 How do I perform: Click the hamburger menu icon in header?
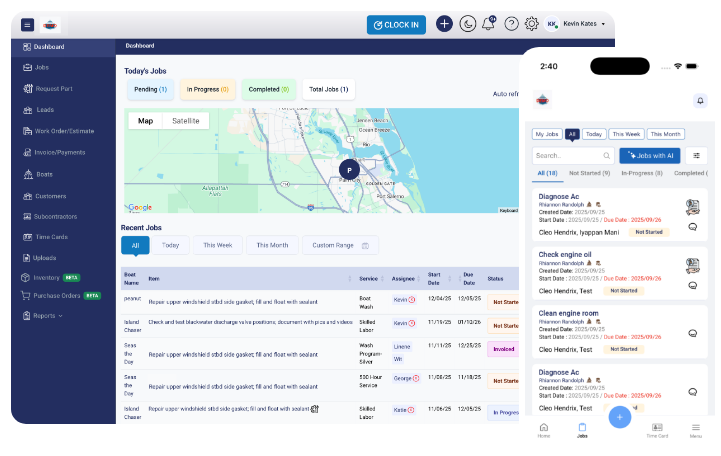[27, 24]
